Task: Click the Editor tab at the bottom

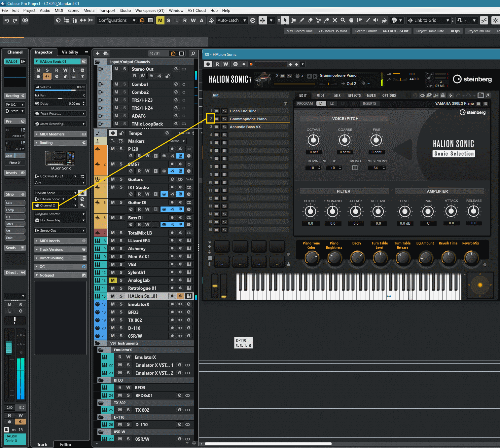Action: [66, 445]
